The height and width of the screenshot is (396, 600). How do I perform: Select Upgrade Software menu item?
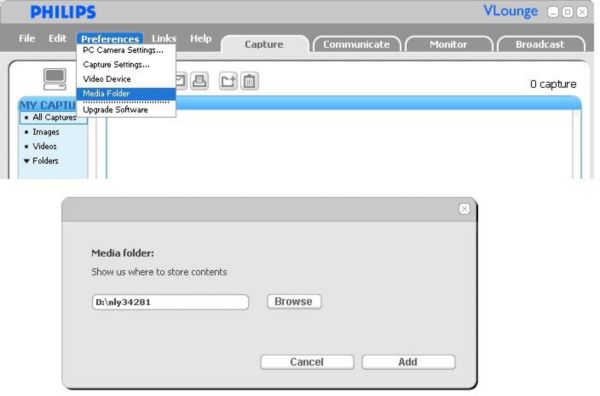(x=115, y=110)
